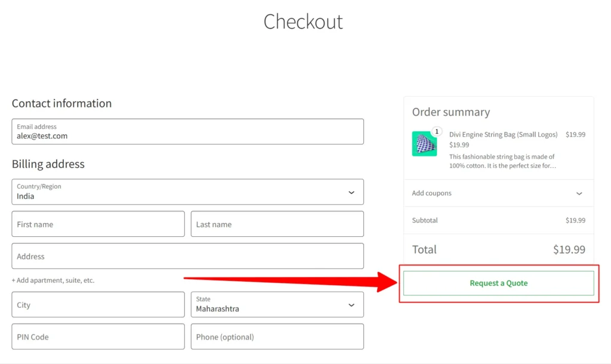Click the Address field
The image size is (611, 364).
(x=188, y=256)
